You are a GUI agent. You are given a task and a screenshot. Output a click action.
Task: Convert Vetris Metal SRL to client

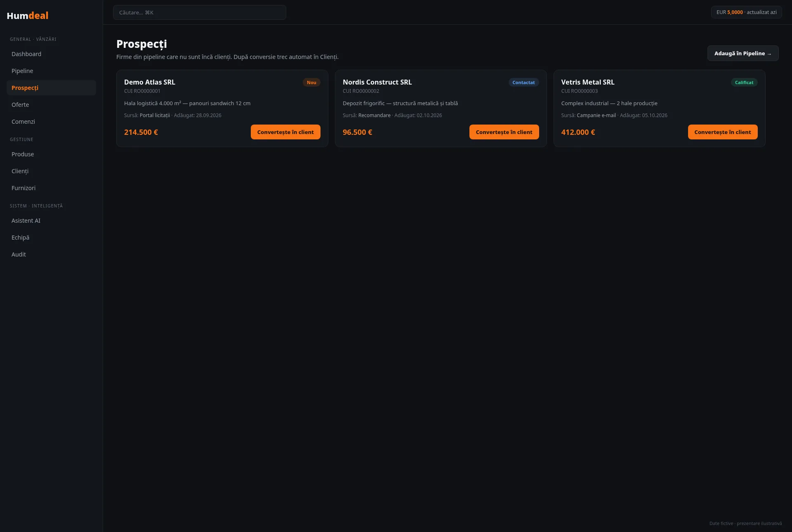pos(723,132)
